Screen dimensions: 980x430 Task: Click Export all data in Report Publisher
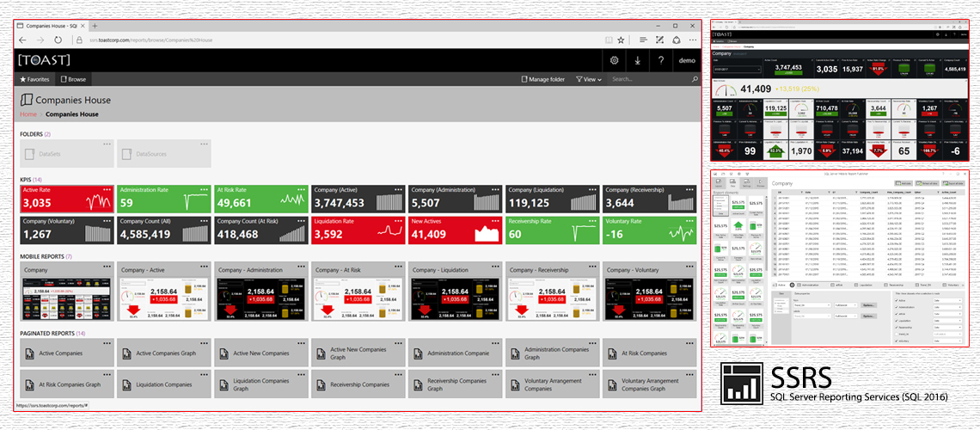click(x=953, y=183)
